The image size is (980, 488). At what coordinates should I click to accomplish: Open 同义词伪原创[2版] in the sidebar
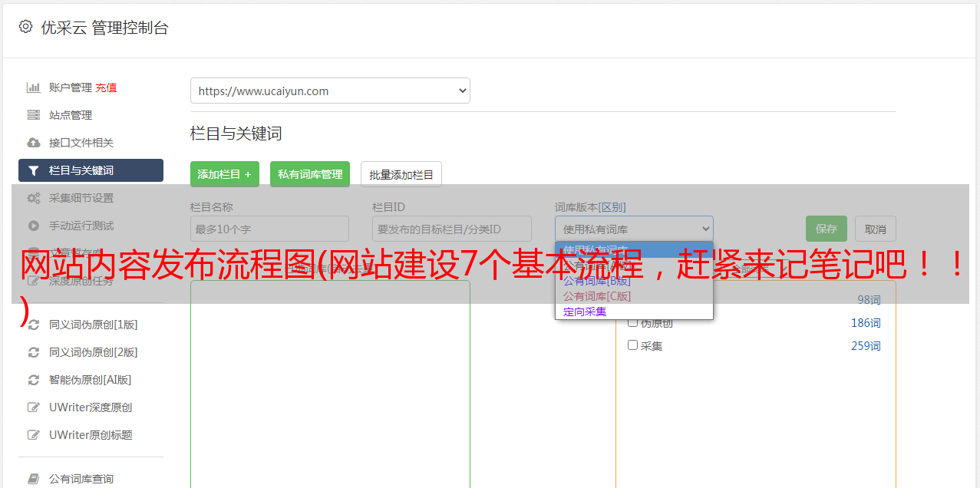(x=94, y=352)
